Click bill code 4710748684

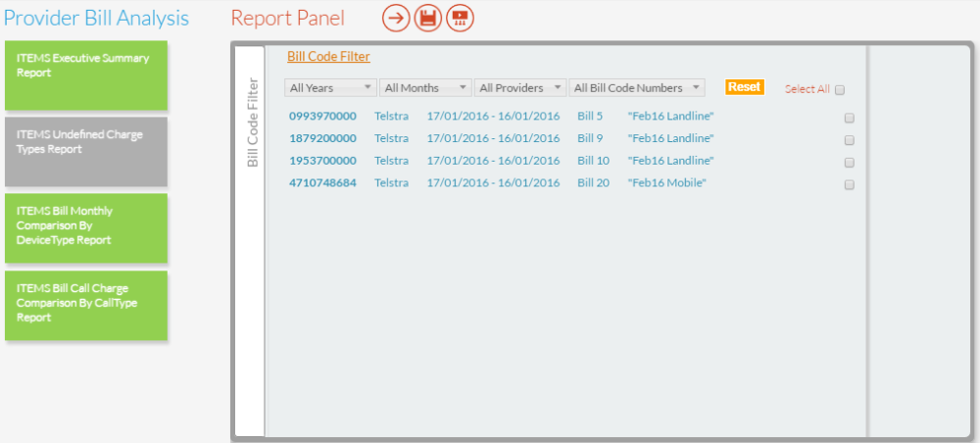tap(322, 183)
